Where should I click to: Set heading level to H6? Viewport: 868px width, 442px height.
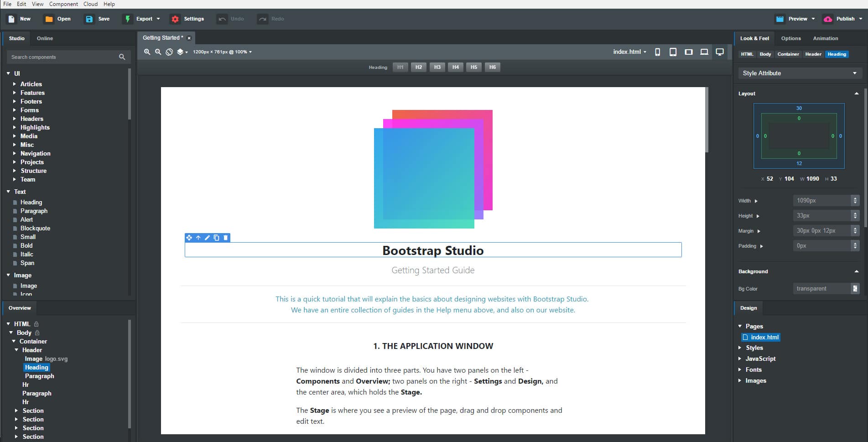tap(493, 67)
